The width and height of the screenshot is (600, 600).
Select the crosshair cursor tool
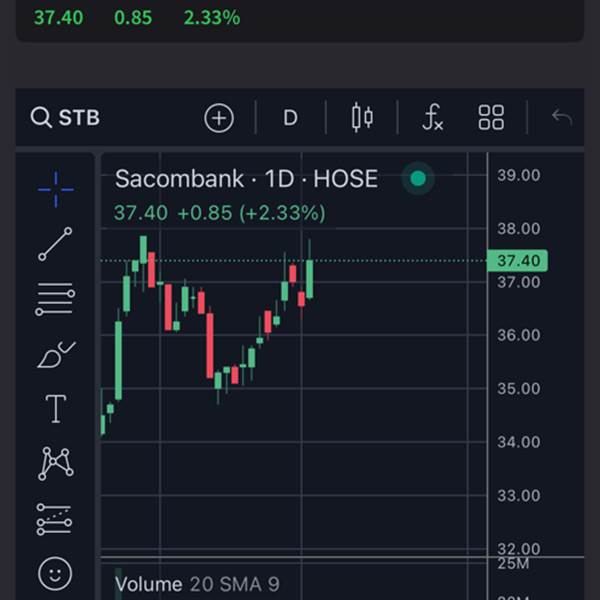pyautogui.click(x=56, y=189)
